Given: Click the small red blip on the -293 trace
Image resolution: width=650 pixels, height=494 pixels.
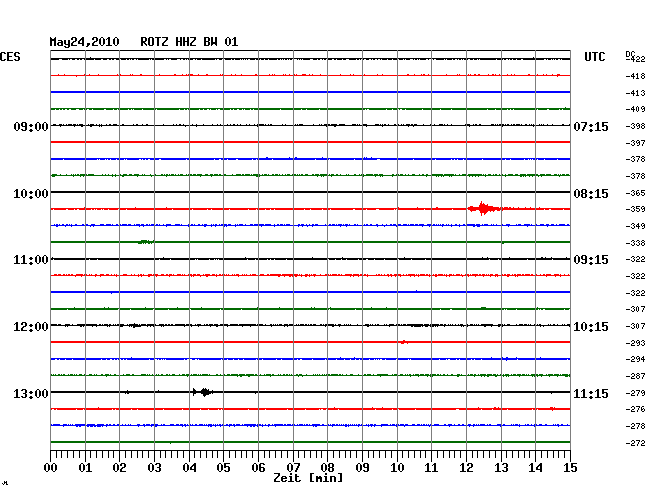Looking at the screenshot, I should pos(404,342).
